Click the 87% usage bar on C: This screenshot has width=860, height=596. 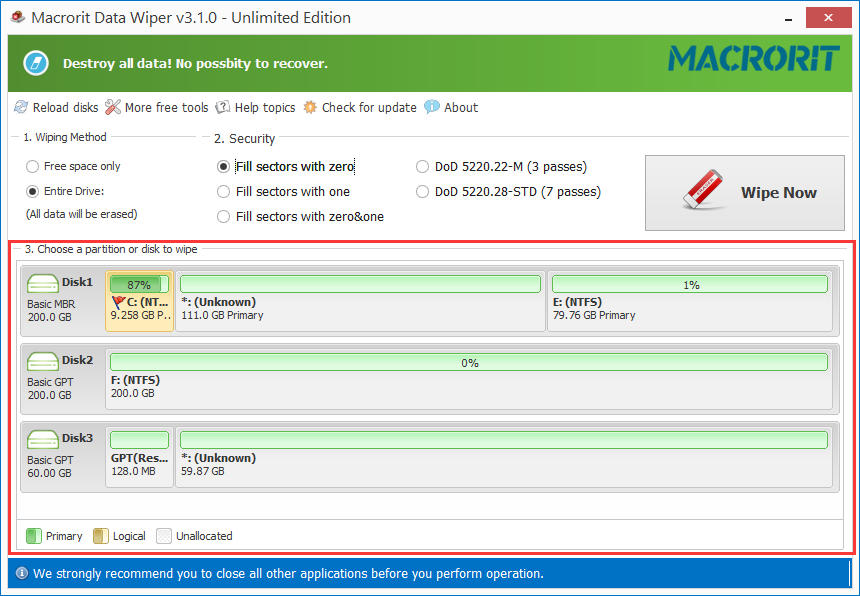coord(139,284)
